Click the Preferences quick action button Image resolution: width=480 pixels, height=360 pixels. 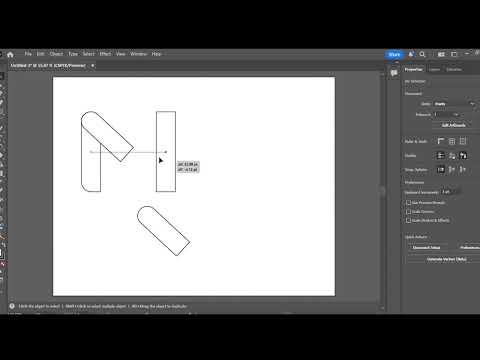469,247
